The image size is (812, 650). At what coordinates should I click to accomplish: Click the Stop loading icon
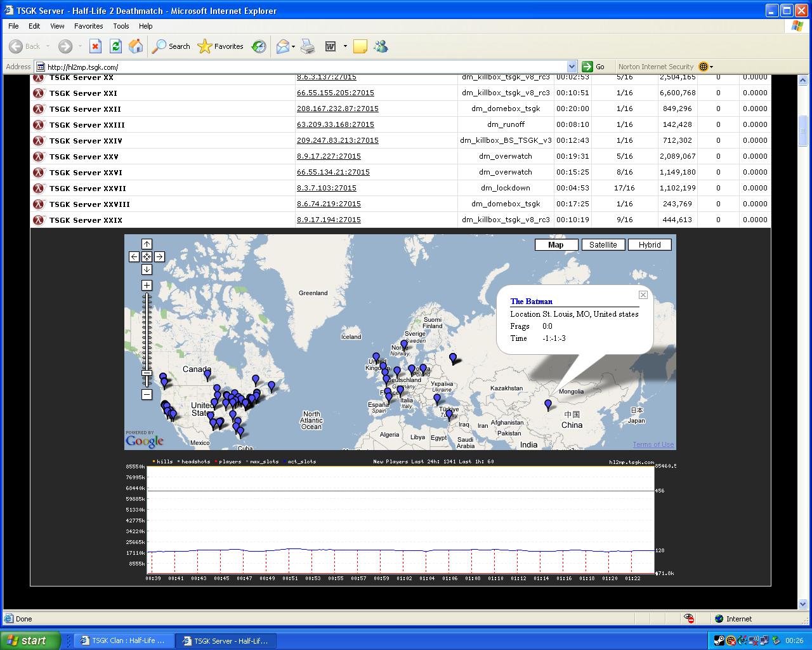point(95,46)
